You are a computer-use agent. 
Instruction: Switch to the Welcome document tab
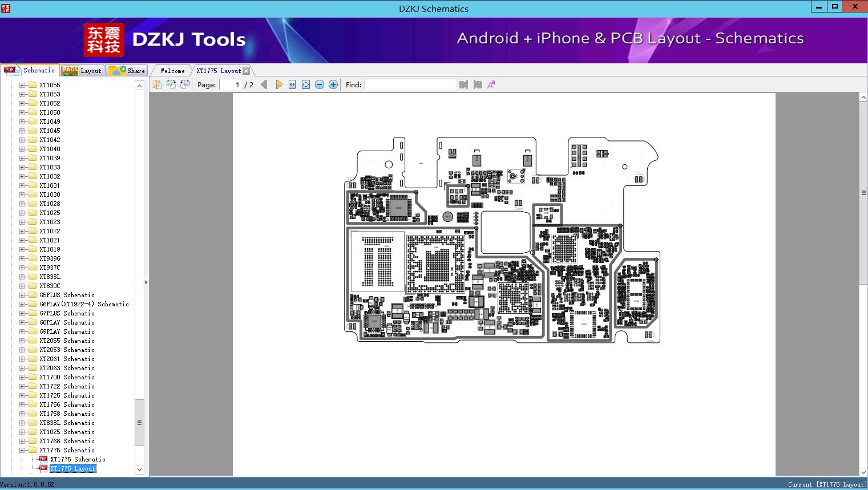pyautogui.click(x=172, y=71)
